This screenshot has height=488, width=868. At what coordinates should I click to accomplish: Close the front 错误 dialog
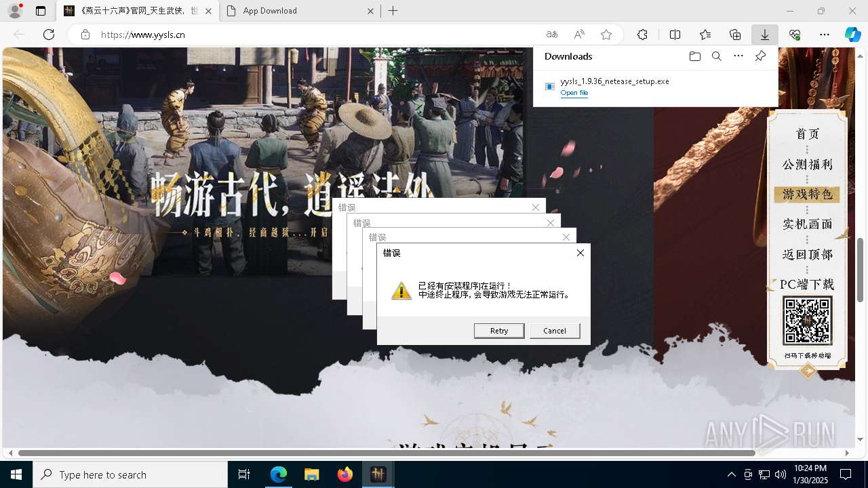(580, 253)
